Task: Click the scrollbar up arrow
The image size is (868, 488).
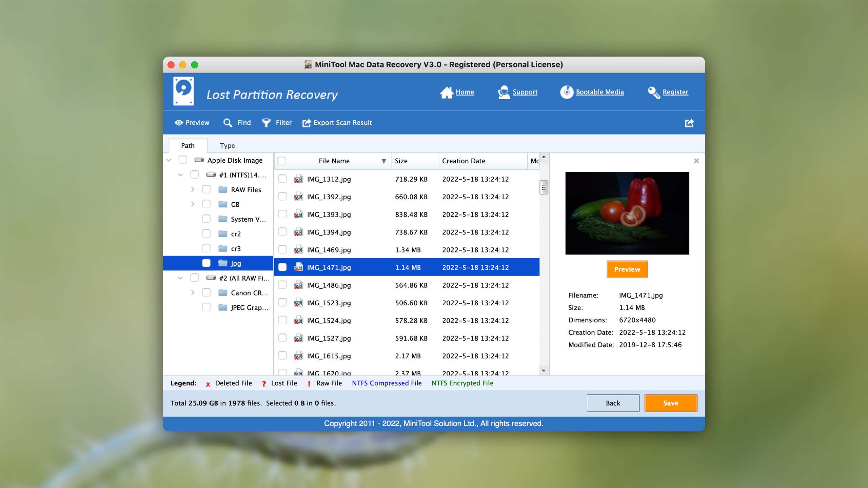Action: (544, 157)
